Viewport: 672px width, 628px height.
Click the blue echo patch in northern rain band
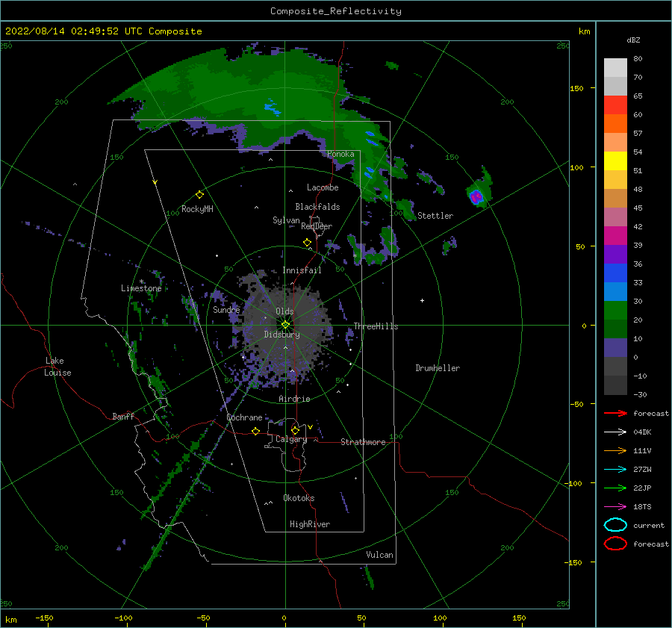pos(272,107)
